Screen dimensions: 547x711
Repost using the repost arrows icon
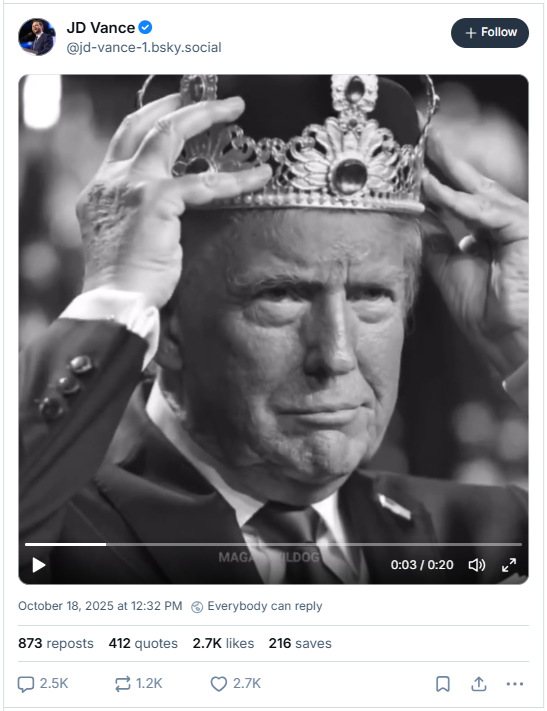tap(122, 684)
